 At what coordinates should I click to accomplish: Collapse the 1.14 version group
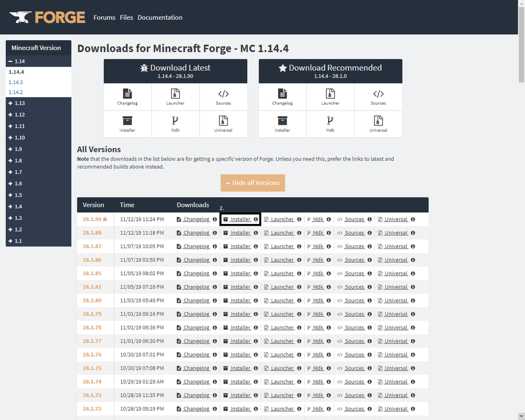point(38,61)
